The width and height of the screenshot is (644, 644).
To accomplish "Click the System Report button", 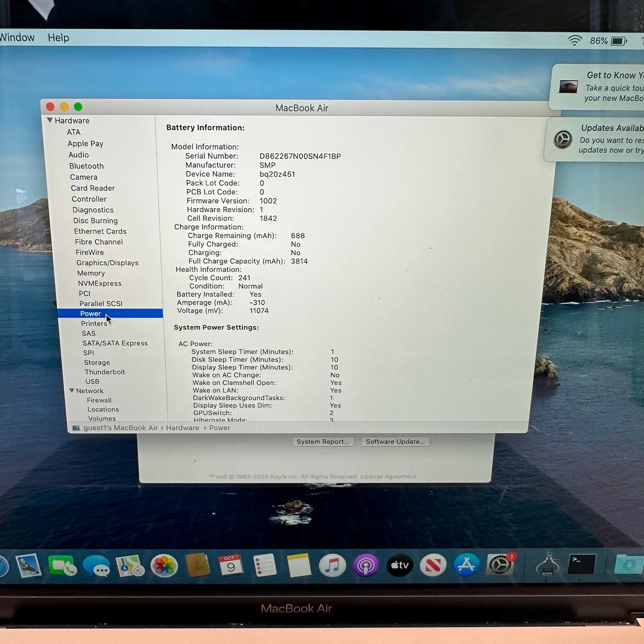I will click(x=323, y=442).
